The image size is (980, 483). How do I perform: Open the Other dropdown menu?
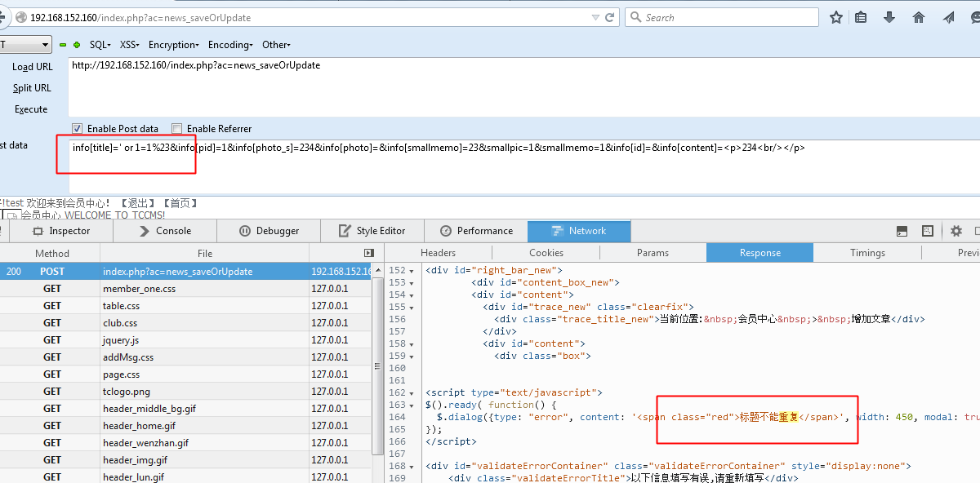276,45
